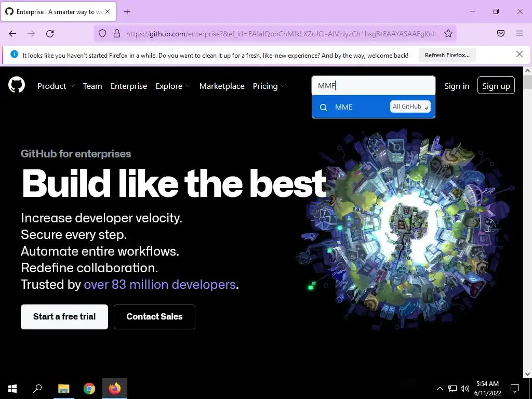This screenshot has height=399, width=532.
Task: Click the Contact Sales button
Action: [x=154, y=317]
